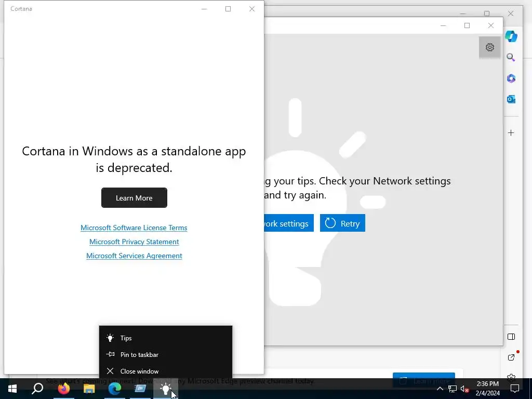Open File Explorer from the taskbar
Image resolution: width=532 pixels, height=399 pixels.
pyautogui.click(x=89, y=389)
